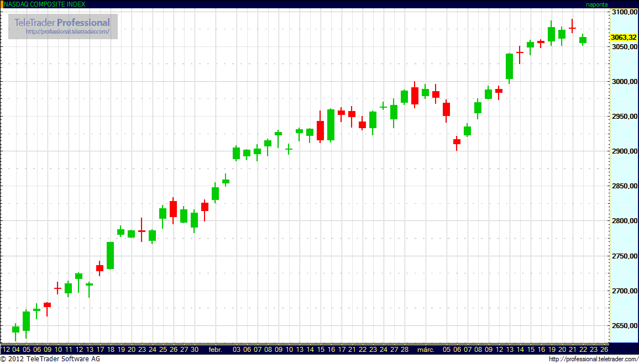Click the orange marker beside the chart title
This screenshot has width=639, height=364.
2,4
